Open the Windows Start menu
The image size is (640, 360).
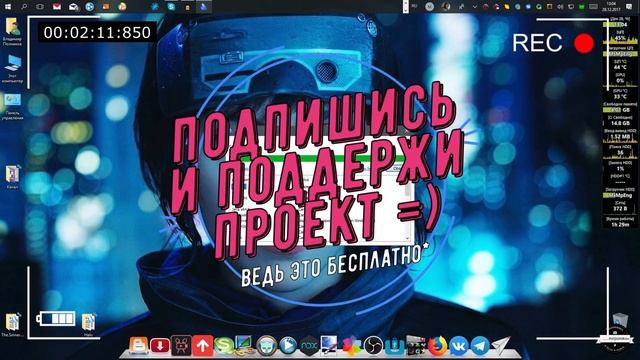point(7,7)
